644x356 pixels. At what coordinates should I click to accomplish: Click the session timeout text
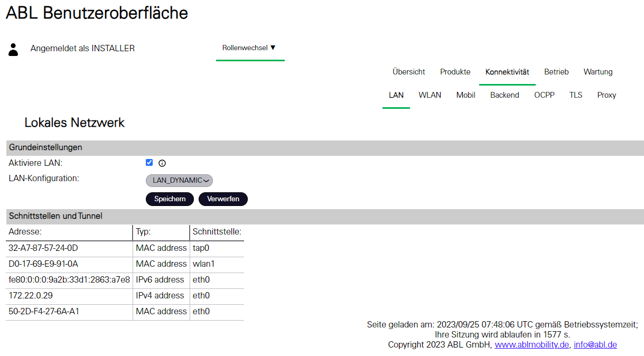pos(502,334)
